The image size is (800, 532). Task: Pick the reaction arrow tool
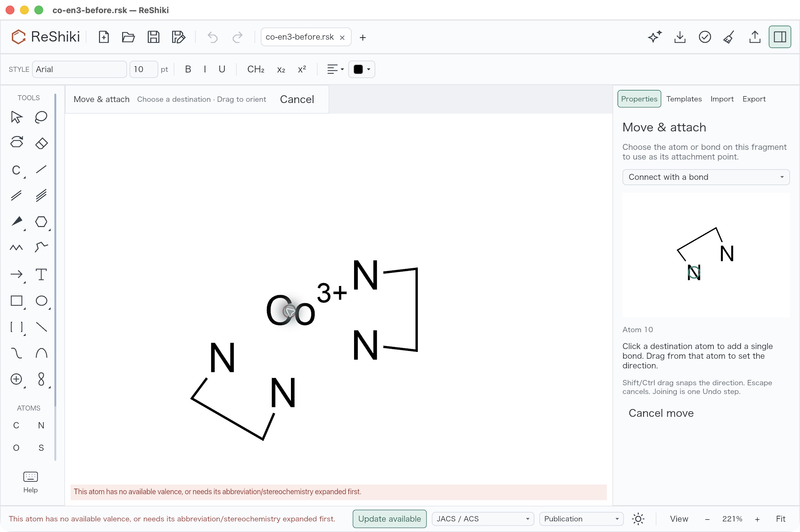click(x=16, y=274)
